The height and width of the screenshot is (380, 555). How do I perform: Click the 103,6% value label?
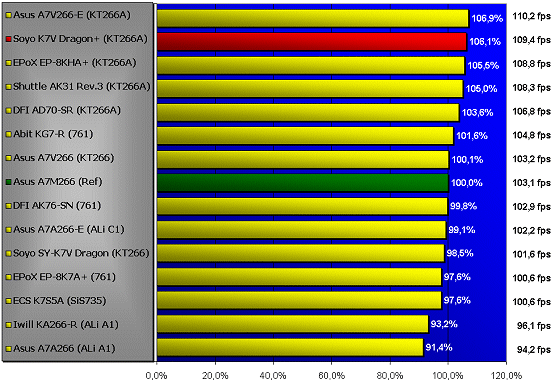477,113
